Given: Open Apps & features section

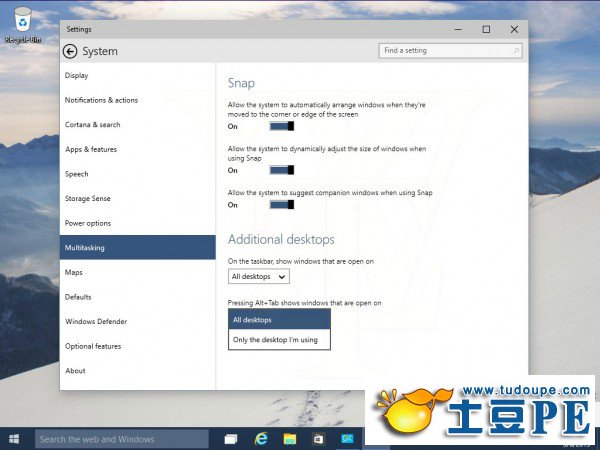Looking at the screenshot, I should click(138, 149).
